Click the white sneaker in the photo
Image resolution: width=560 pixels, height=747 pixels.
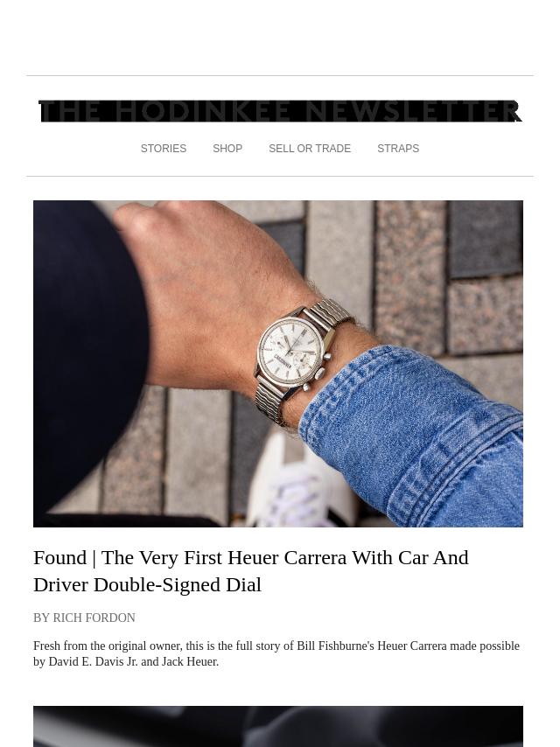pos(296,481)
